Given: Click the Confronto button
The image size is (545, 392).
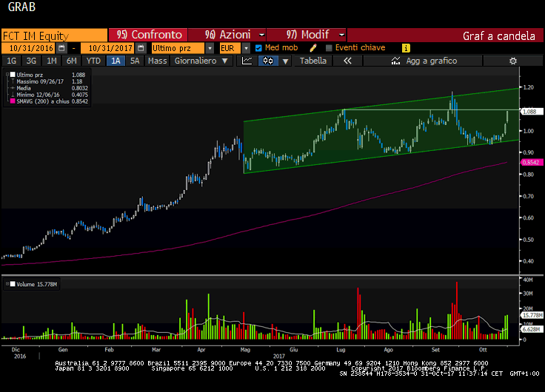Looking at the screenshot, I should [150, 35].
